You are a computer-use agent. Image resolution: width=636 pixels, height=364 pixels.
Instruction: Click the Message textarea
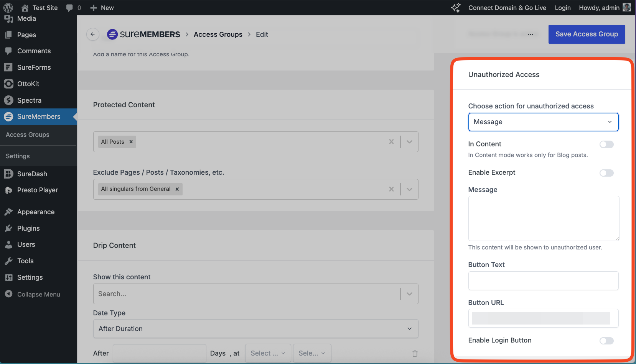point(544,218)
